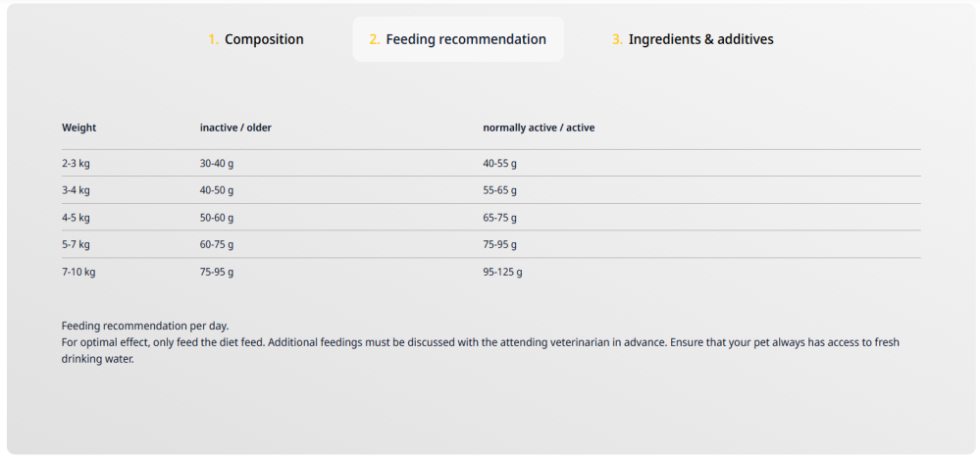The image size is (980, 458).
Task: Click the 30-40 g inactive value
Action: click(217, 163)
